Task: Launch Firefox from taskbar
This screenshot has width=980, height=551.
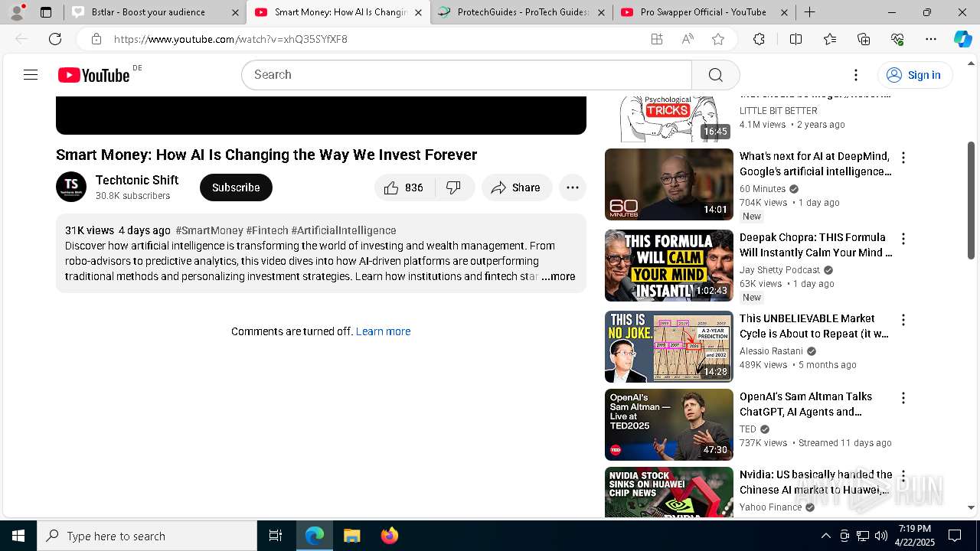Action: (x=390, y=536)
